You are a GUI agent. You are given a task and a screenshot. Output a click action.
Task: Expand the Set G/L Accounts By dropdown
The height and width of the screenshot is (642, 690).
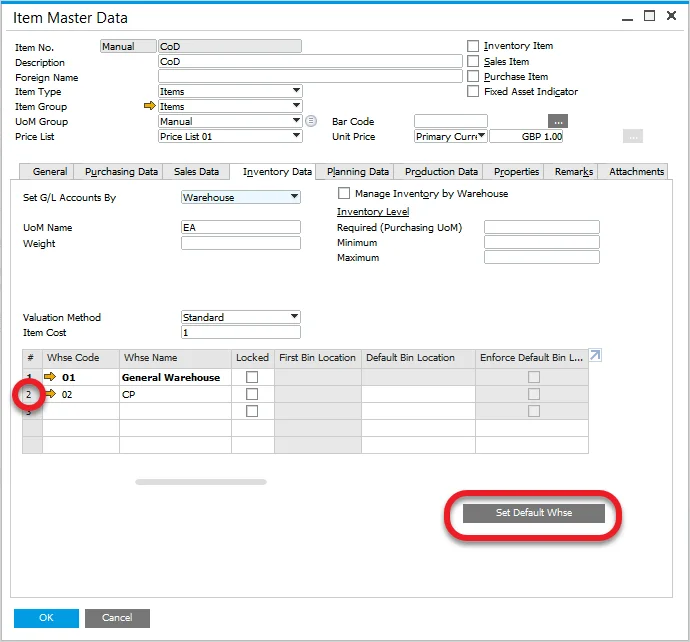click(295, 198)
